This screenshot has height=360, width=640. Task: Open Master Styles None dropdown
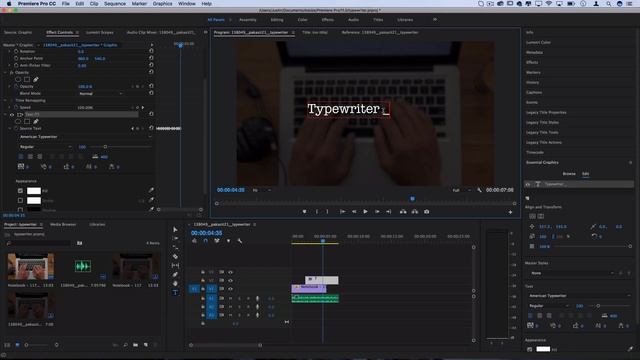pyautogui.click(x=571, y=273)
